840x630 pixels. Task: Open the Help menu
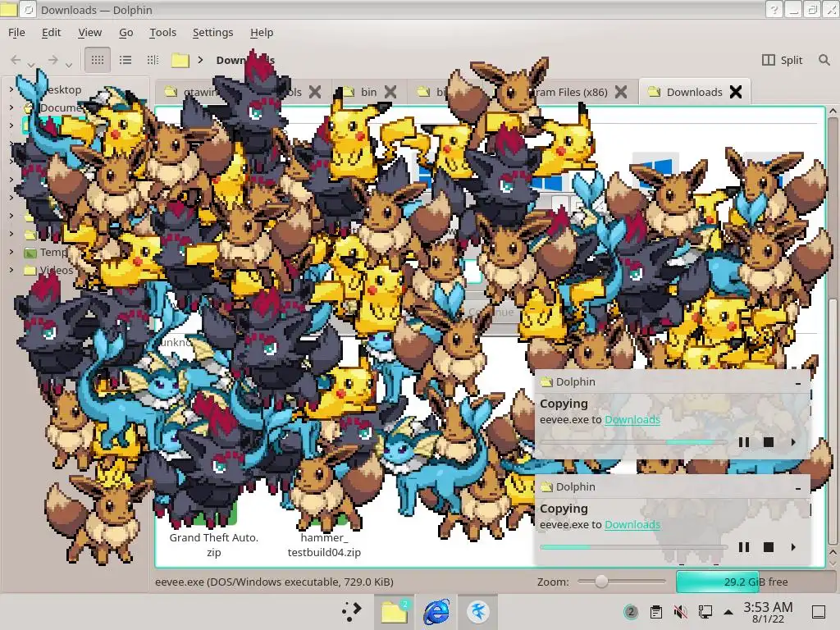coord(262,32)
